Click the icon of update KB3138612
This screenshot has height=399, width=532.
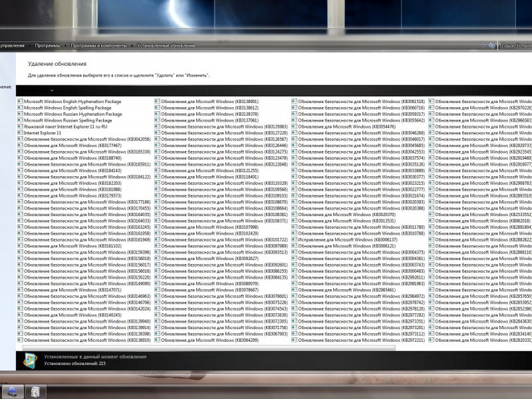pos(158,108)
